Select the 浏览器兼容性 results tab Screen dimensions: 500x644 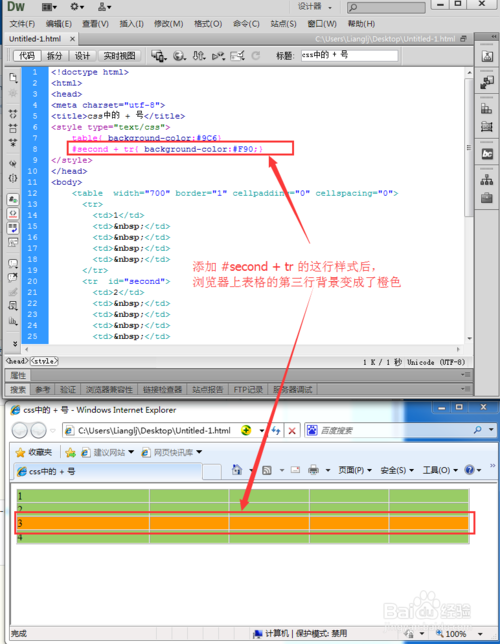(x=109, y=389)
